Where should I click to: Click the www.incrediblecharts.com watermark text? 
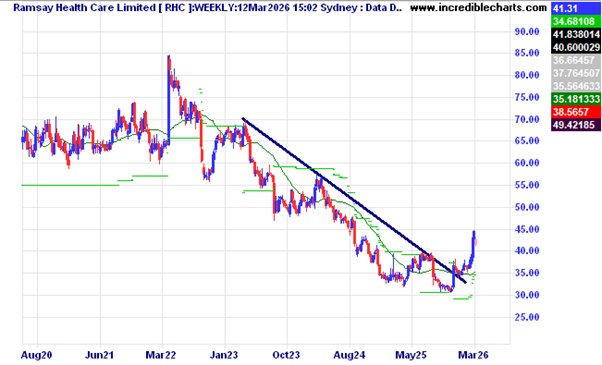click(478, 7)
